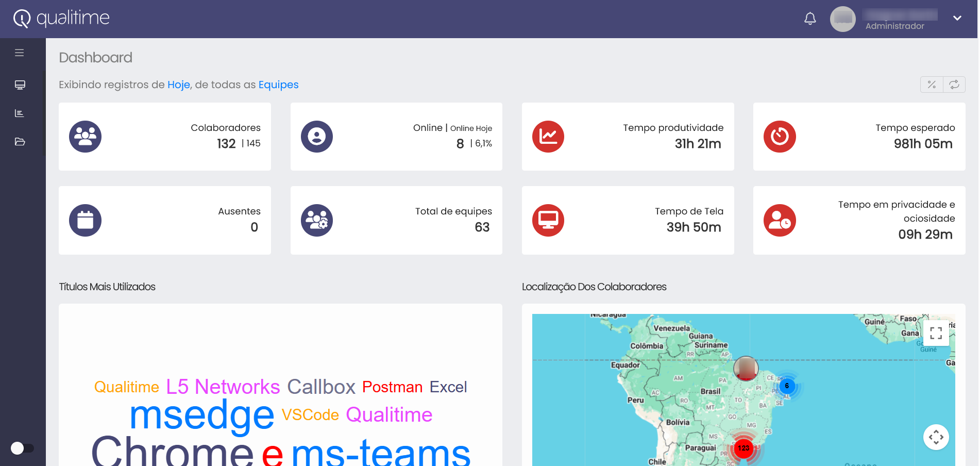The image size is (980, 466).
Task: Open the notifications bell
Action: pyautogui.click(x=810, y=19)
